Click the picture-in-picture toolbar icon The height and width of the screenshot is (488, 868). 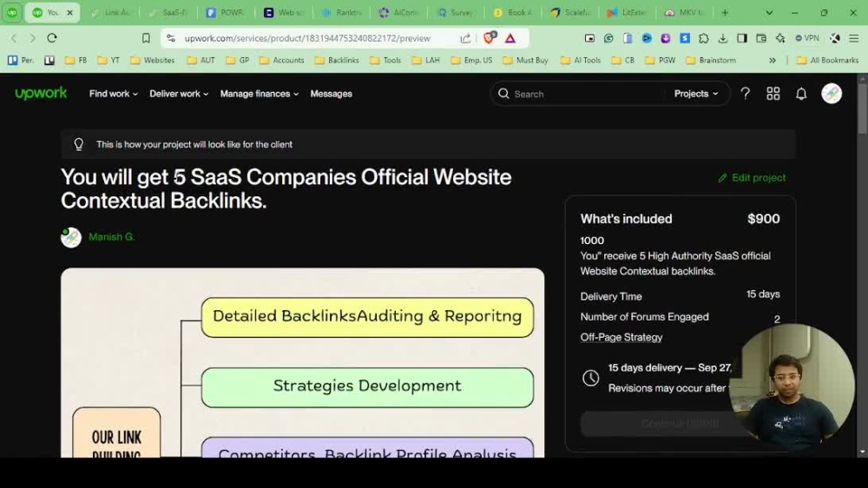click(589, 38)
